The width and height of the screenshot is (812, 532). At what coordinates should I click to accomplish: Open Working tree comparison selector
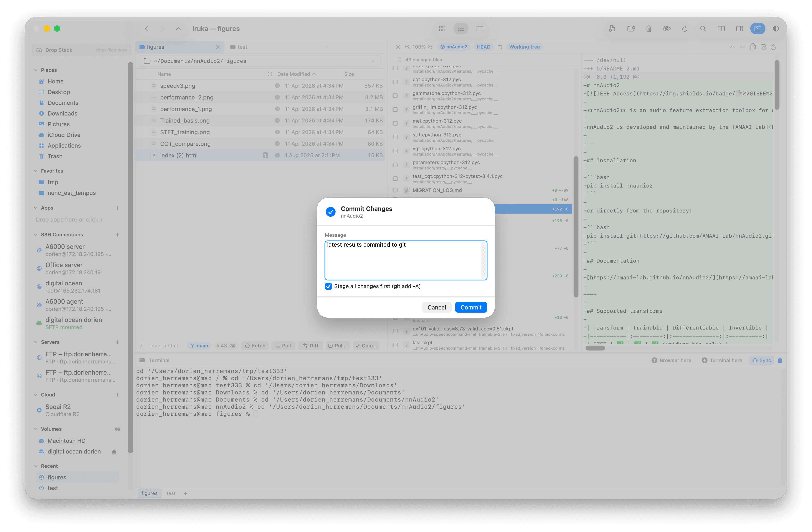click(524, 47)
